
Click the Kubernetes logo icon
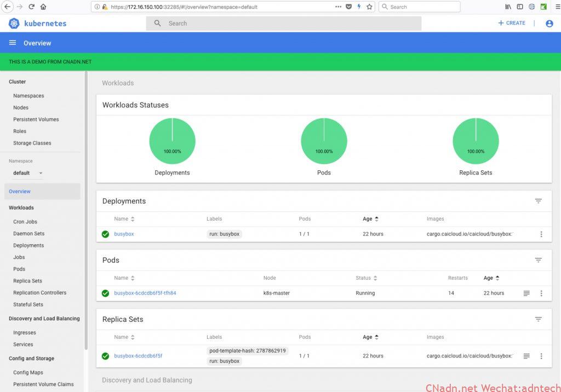(14, 24)
